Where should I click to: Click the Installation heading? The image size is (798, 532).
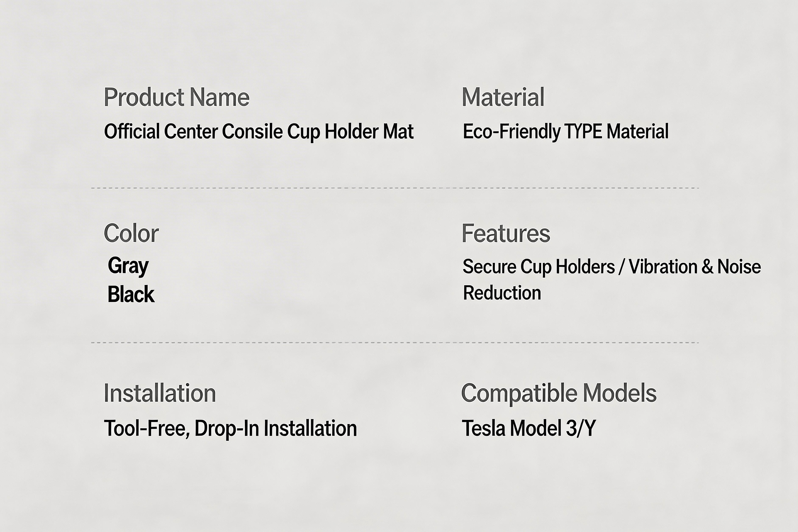point(160,393)
